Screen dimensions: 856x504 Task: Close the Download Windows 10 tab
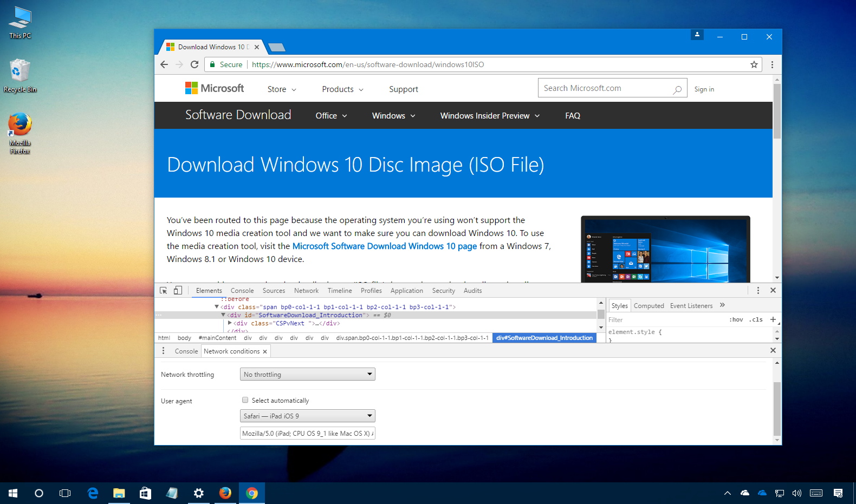pos(257,47)
